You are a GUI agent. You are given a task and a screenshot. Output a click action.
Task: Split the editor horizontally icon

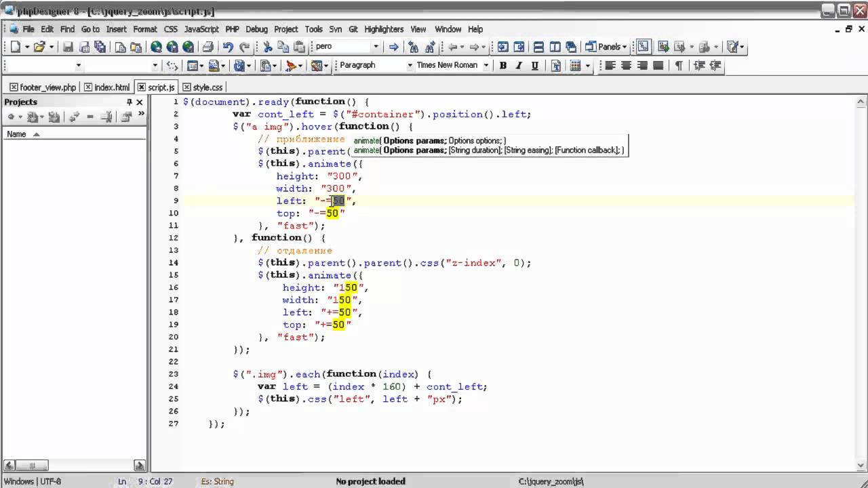(x=538, y=47)
